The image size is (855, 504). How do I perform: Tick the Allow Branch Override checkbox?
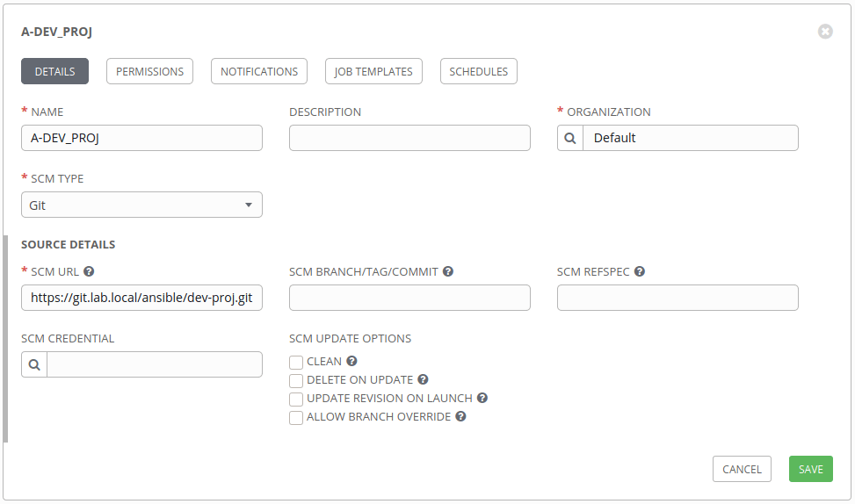coord(296,417)
